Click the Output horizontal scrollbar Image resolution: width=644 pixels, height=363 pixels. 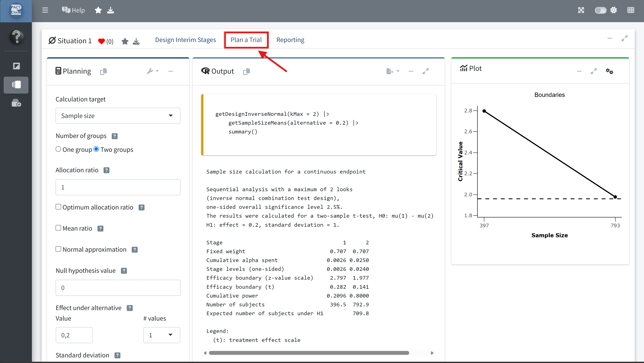coord(309,353)
